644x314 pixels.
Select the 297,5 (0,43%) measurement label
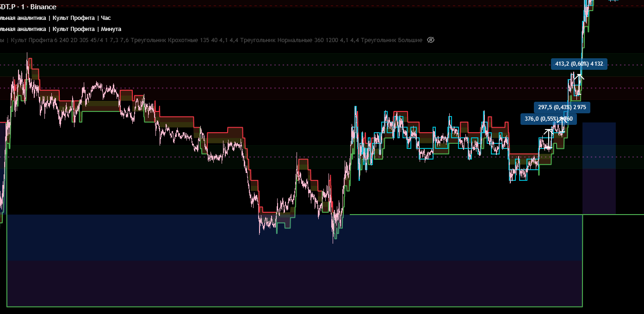click(562, 107)
